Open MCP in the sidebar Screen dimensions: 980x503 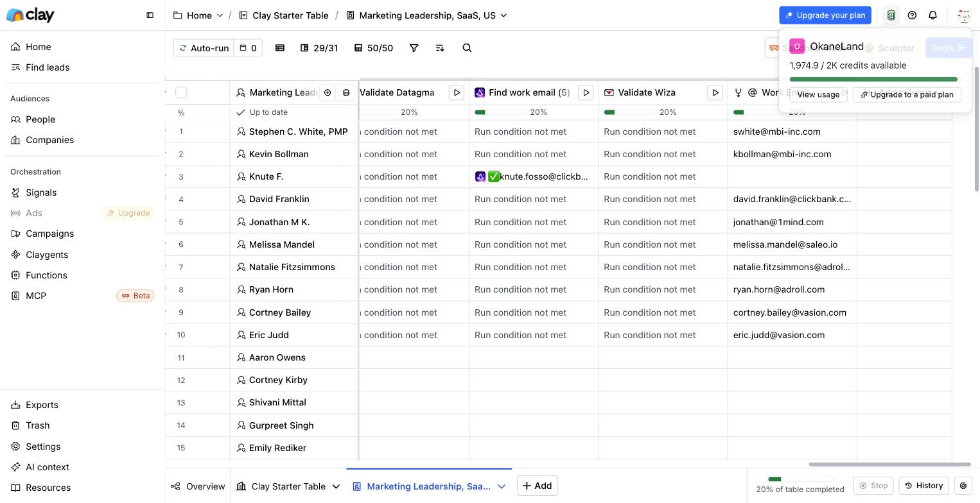coord(82,296)
